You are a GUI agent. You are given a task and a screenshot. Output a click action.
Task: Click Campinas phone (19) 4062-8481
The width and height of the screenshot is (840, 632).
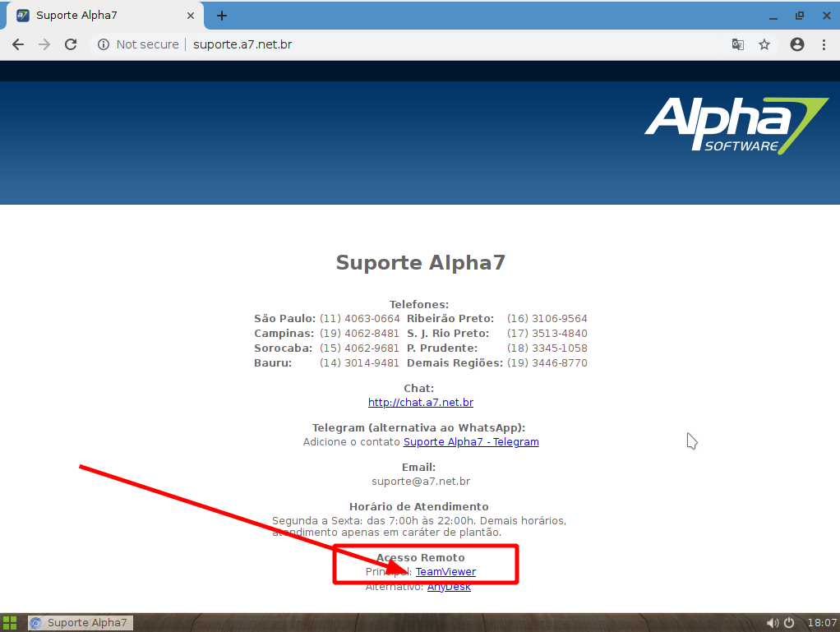coord(359,333)
